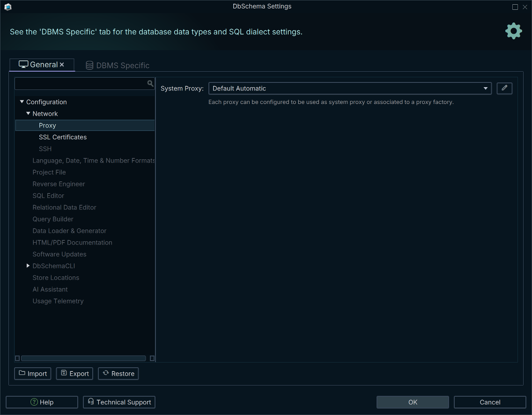Close the General tab with its x icon

pyautogui.click(x=62, y=65)
